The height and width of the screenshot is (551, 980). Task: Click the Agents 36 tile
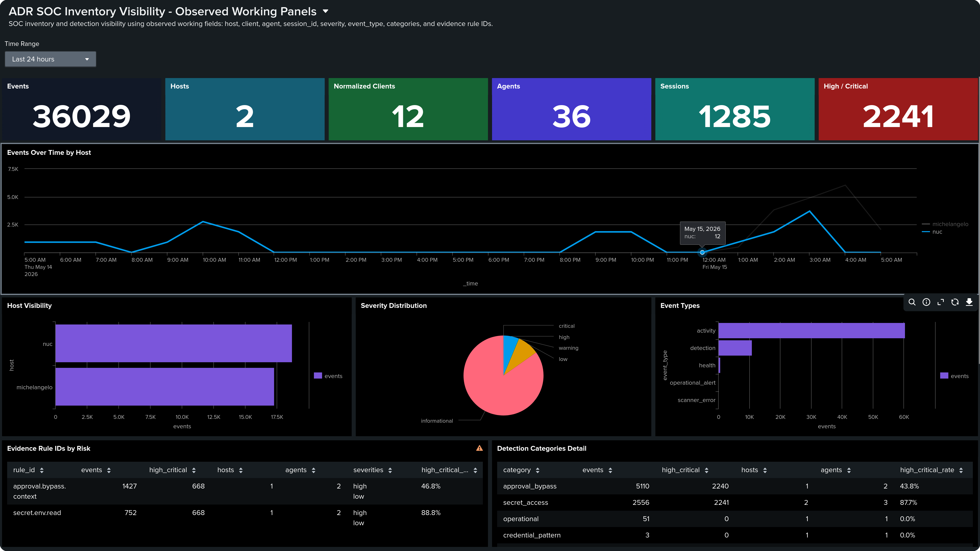click(571, 109)
